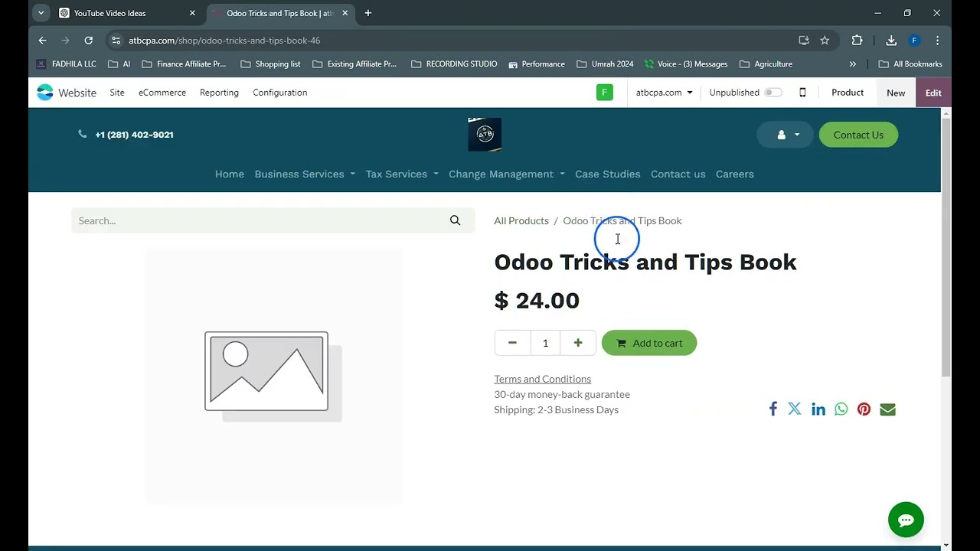Expand Business Services menu
980x551 pixels.
[305, 174]
